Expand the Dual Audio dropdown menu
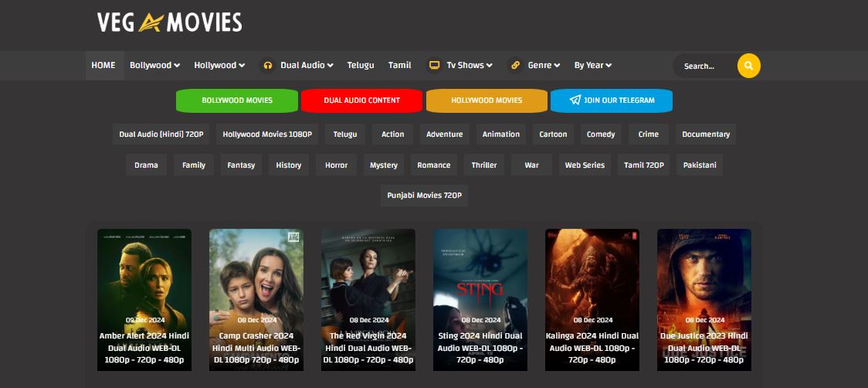 pyautogui.click(x=307, y=66)
